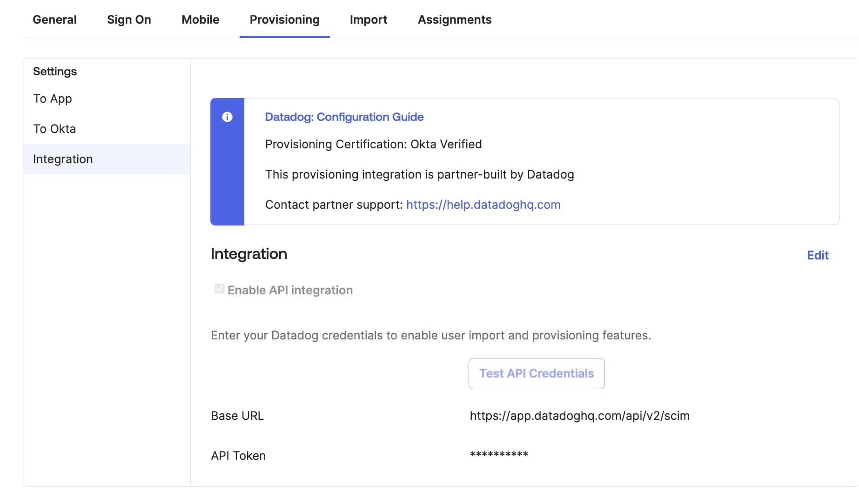Click the Integration section heading
Image resolution: width=859 pixels, height=504 pixels.
point(249,254)
